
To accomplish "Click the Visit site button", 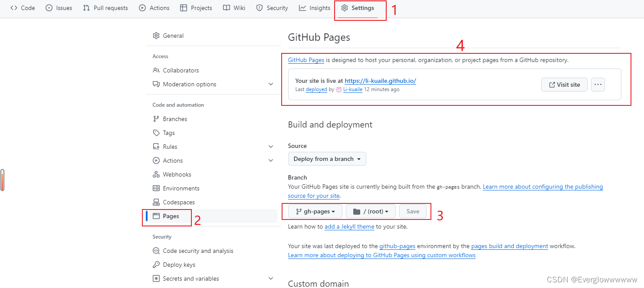I will point(564,85).
